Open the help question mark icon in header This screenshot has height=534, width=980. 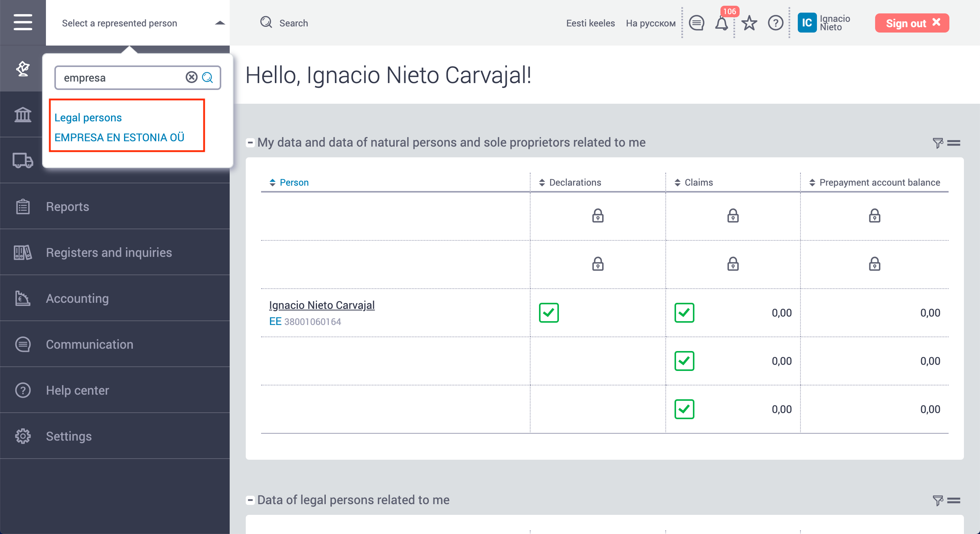pyautogui.click(x=776, y=23)
